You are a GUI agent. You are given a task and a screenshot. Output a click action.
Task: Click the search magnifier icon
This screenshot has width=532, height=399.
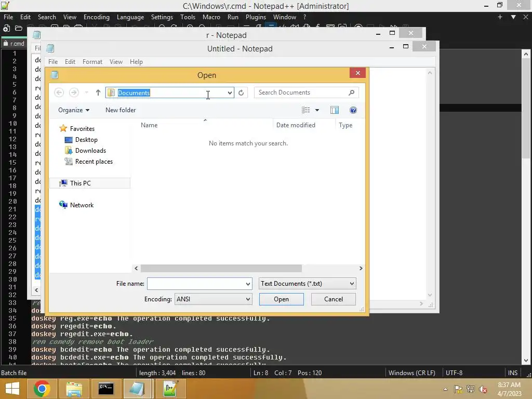tap(352, 92)
